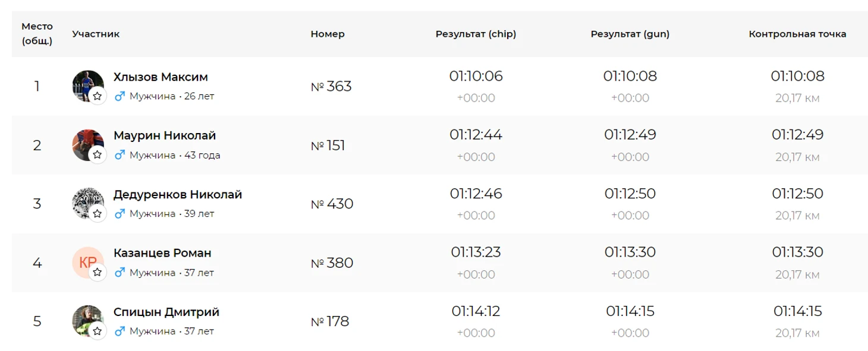Open participant Хлызов Максим profile
Image resolution: width=868 pixels, height=351 pixels.
click(161, 77)
